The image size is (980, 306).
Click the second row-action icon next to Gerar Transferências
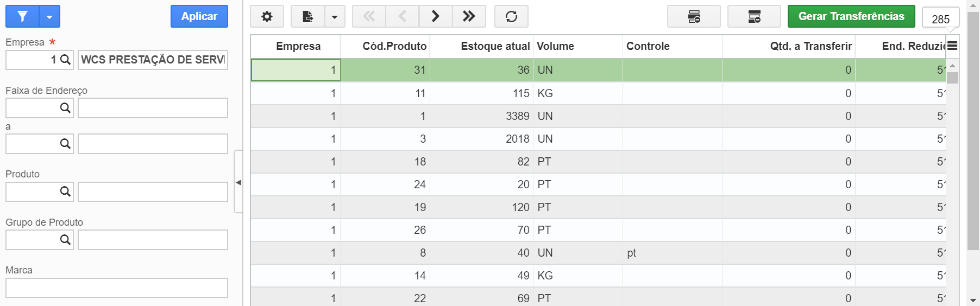754,16
